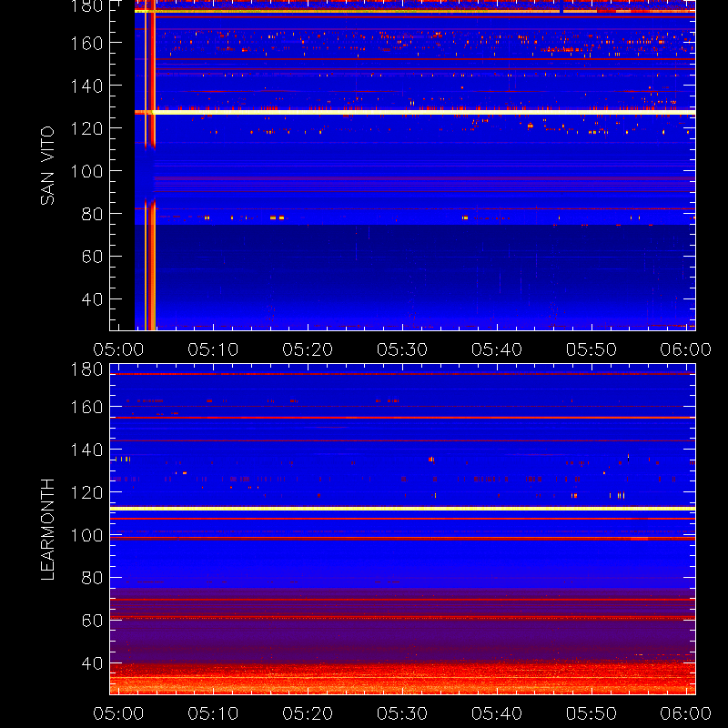Image resolution: width=728 pixels, height=728 pixels.
Task: Select the 160 frequency label on San Vito plot
Action: tap(86, 43)
